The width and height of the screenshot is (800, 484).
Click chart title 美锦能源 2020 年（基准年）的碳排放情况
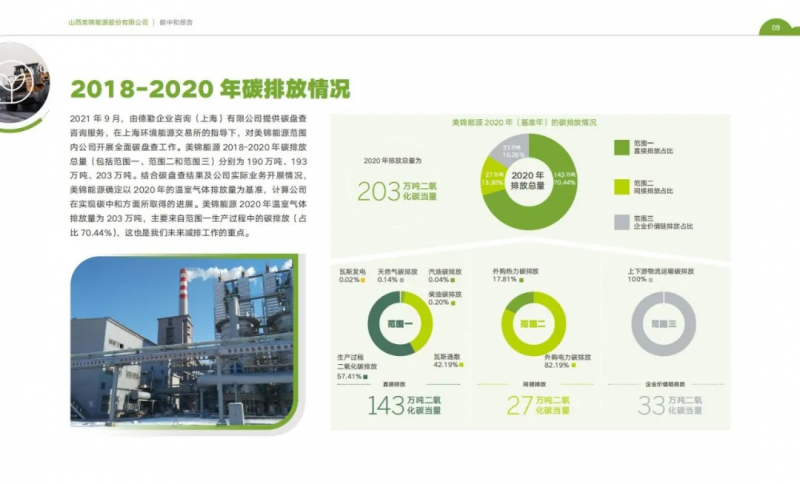tap(524, 122)
